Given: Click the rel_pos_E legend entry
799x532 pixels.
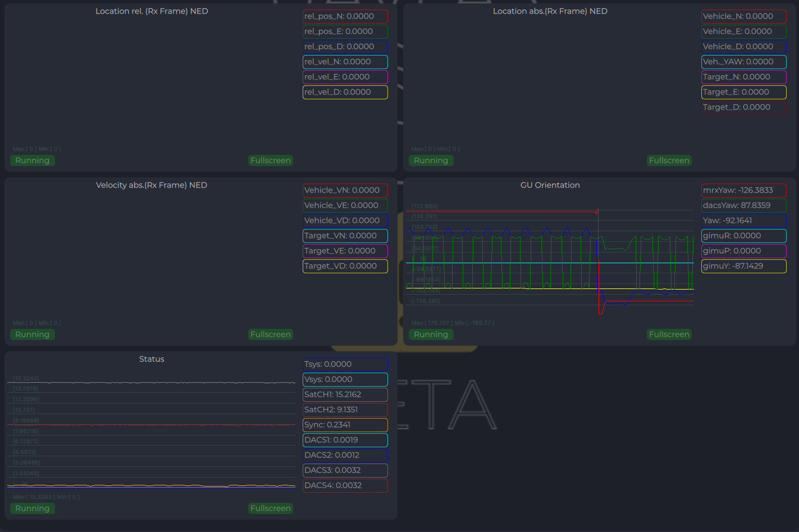Looking at the screenshot, I should [345, 31].
